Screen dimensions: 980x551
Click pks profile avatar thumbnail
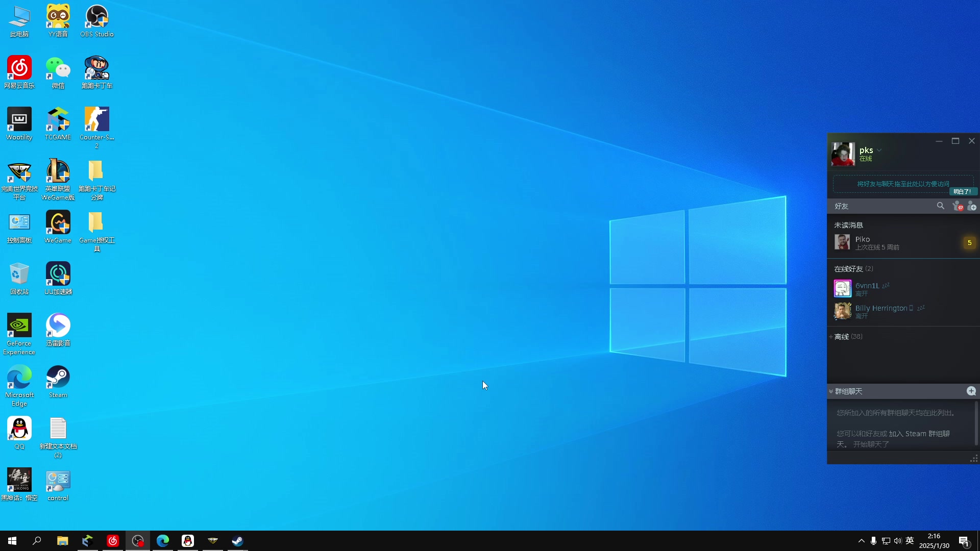click(x=843, y=154)
